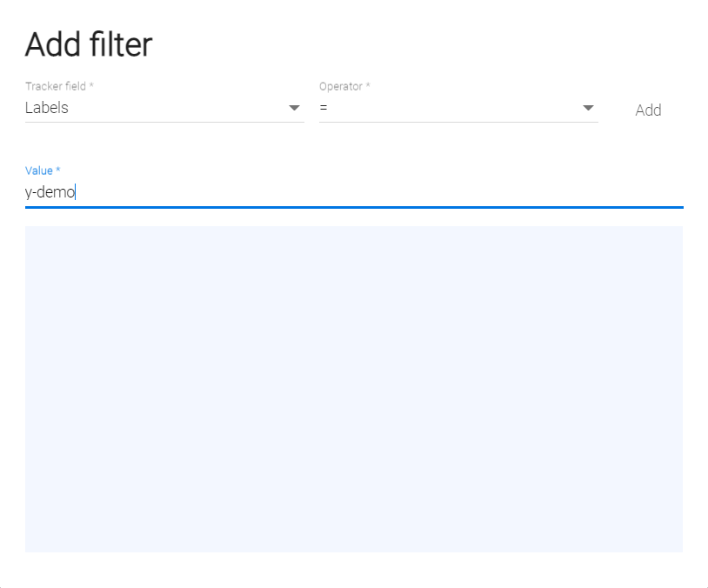
Task: Open the Operator dropdown arrow
Action: [588, 109]
